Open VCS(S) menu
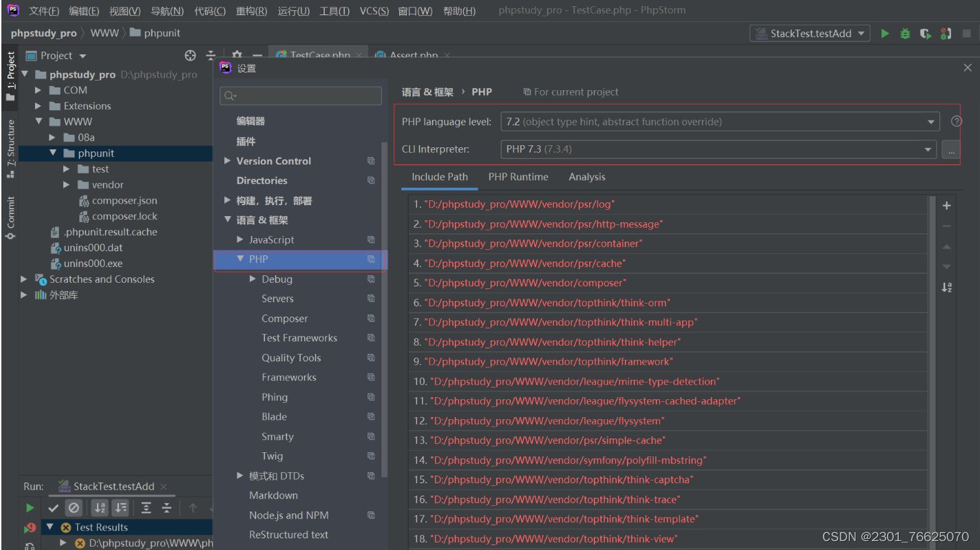The width and height of the screenshot is (980, 550). point(374,11)
